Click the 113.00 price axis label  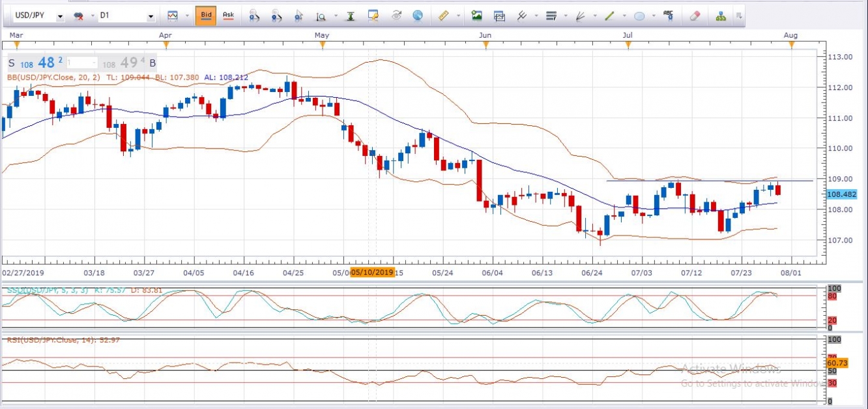pyautogui.click(x=839, y=57)
